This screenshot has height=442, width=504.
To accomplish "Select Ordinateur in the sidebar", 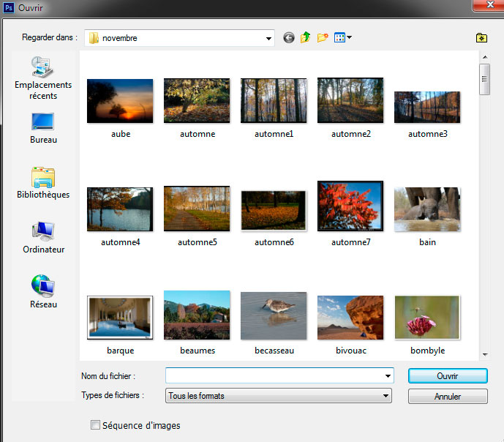I will 43,238.
